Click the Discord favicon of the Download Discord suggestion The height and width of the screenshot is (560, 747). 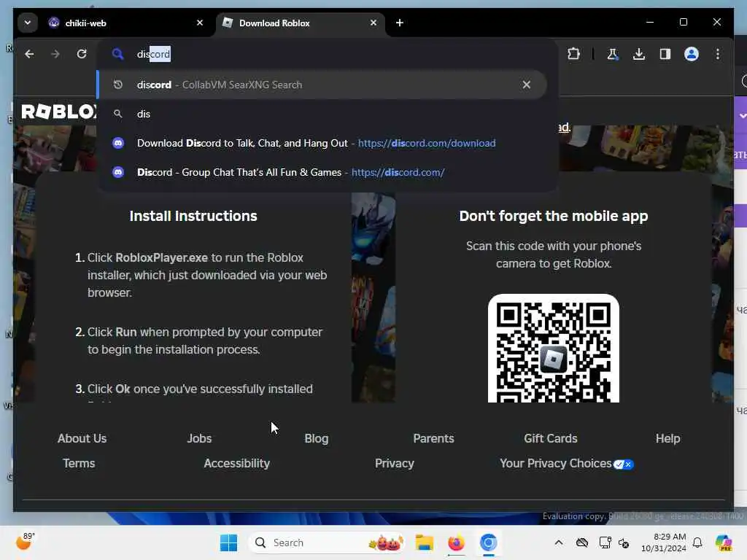coord(118,143)
